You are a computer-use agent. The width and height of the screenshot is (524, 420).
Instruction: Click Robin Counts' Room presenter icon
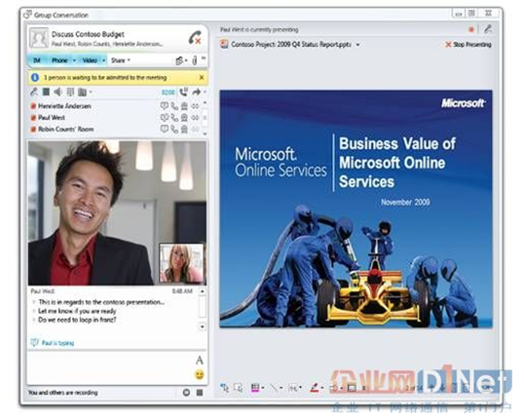point(184,129)
